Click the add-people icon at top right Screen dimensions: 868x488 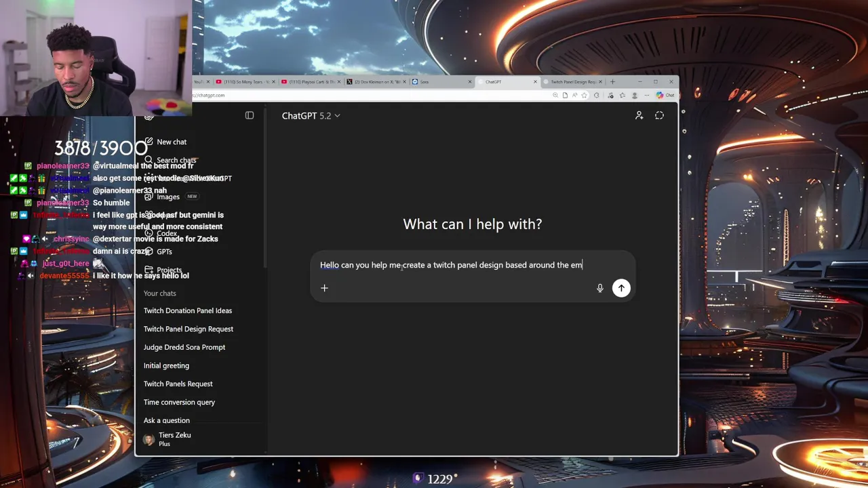(x=639, y=115)
